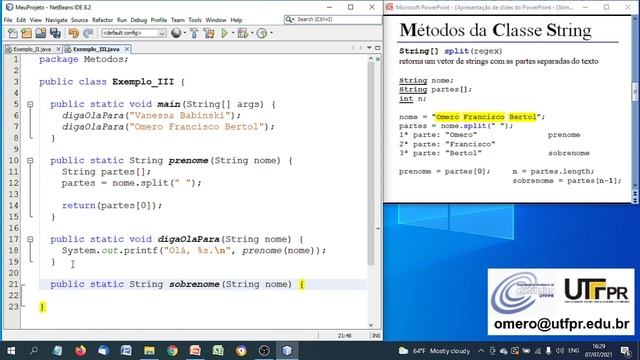Image resolution: width=640 pixels, height=360 pixels.
Task: Click the editor scroll down arrow
Action: click(371, 325)
